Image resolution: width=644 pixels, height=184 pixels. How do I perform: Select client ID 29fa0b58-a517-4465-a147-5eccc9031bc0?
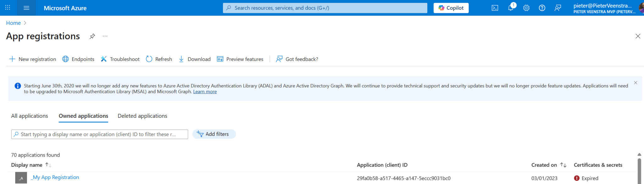pos(404,178)
